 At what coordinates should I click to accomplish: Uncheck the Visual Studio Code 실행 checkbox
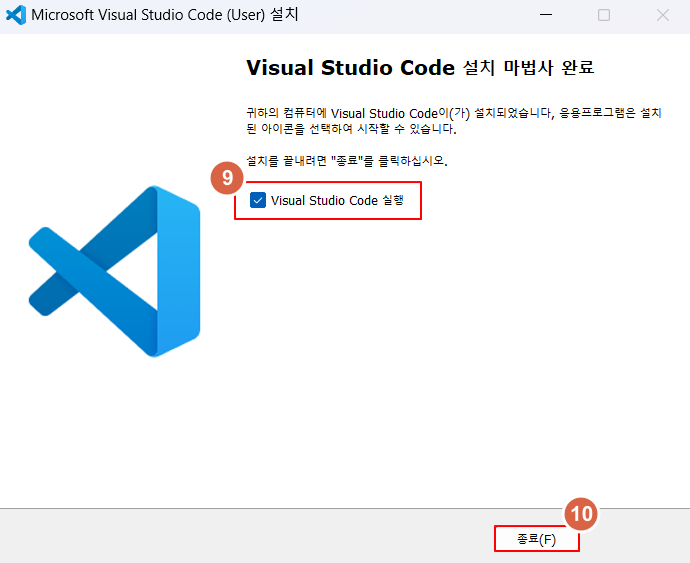[257, 200]
